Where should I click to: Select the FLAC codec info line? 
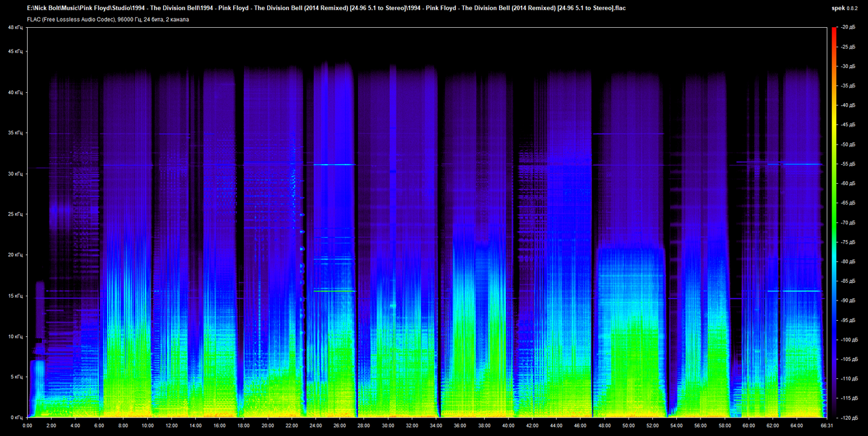click(x=108, y=19)
